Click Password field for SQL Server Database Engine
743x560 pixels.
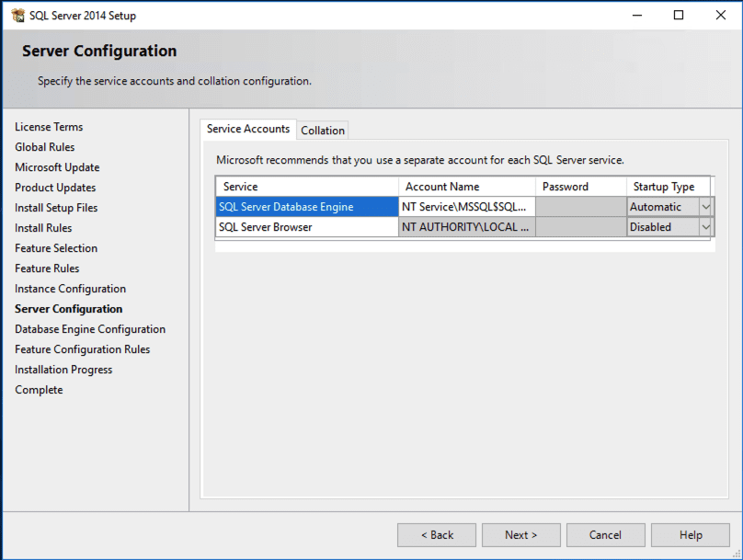[580, 207]
